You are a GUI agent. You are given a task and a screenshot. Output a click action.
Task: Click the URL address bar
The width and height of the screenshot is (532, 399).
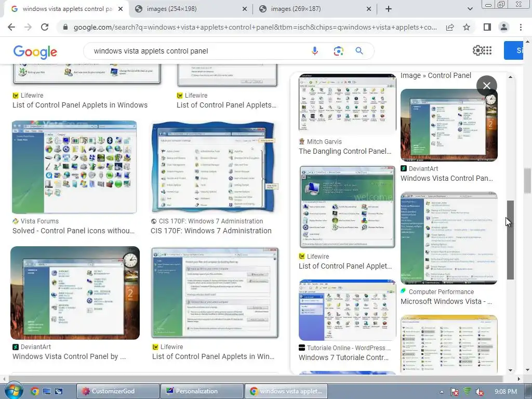coord(255,27)
